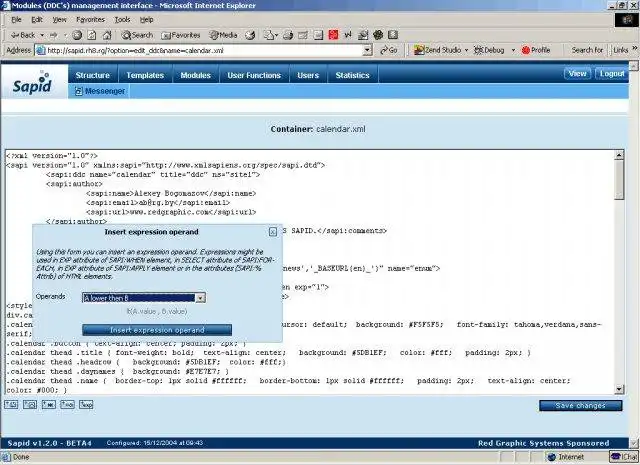Click the Search for toolbar item
This screenshot has height=465, width=640.
coord(587,50)
